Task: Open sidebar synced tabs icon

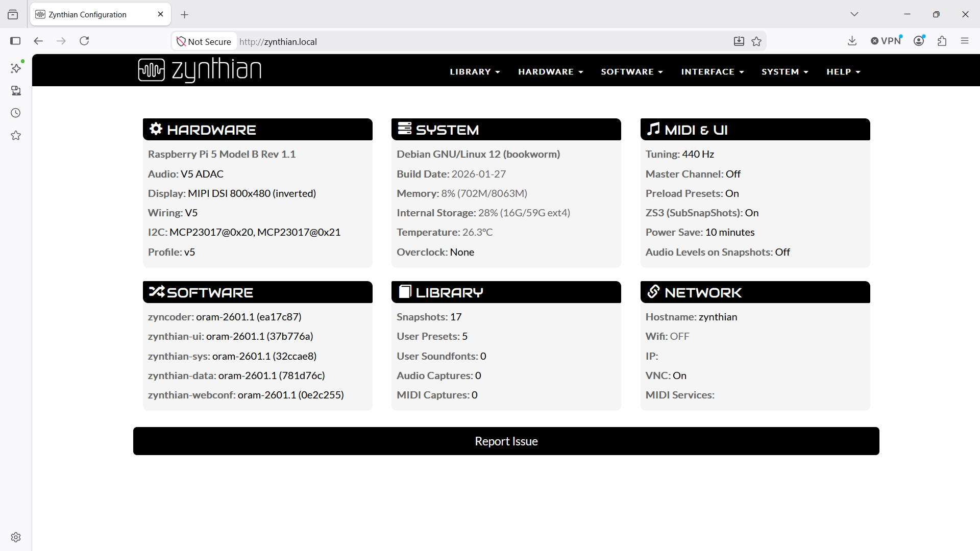Action: (x=16, y=90)
